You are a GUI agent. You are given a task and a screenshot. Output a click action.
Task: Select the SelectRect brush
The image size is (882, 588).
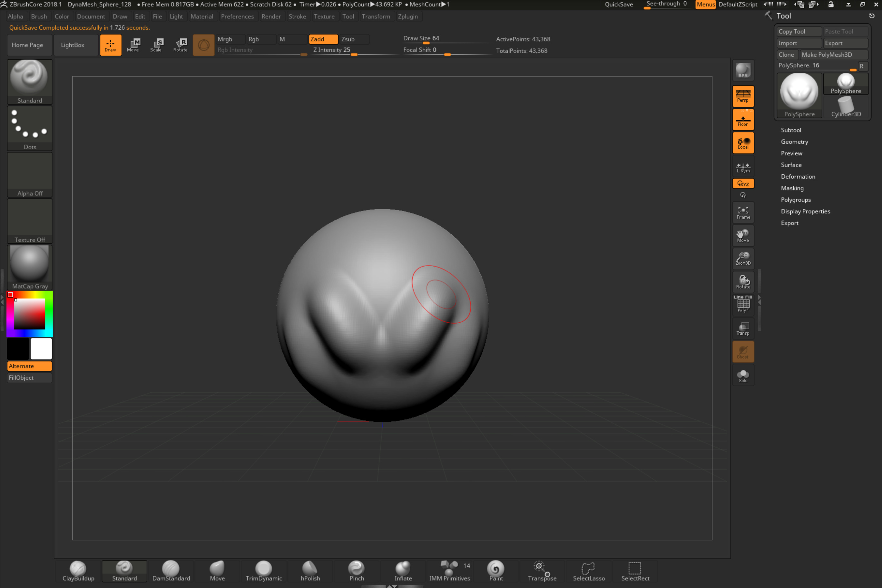click(635, 571)
